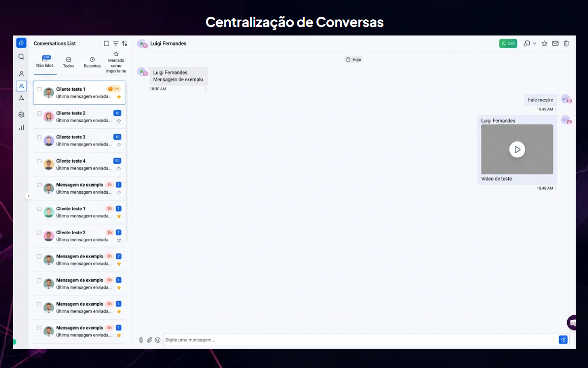
Task: Open search from the left sidebar
Action: tap(21, 57)
